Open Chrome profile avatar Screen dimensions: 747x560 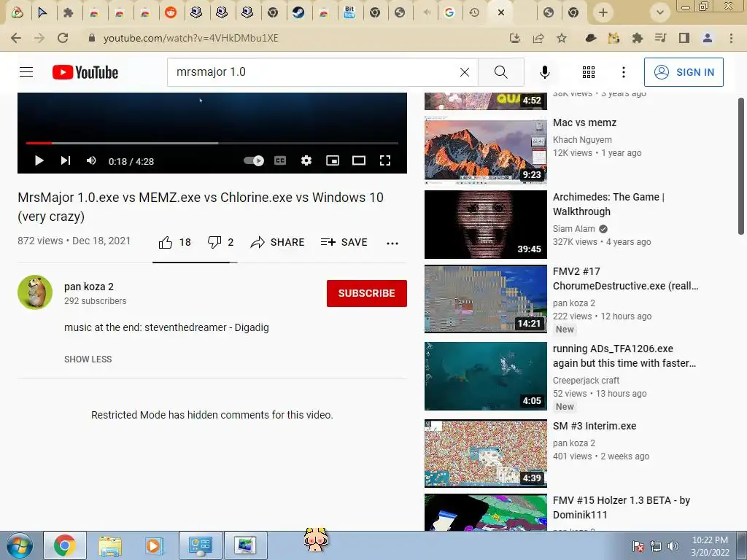click(708, 38)
